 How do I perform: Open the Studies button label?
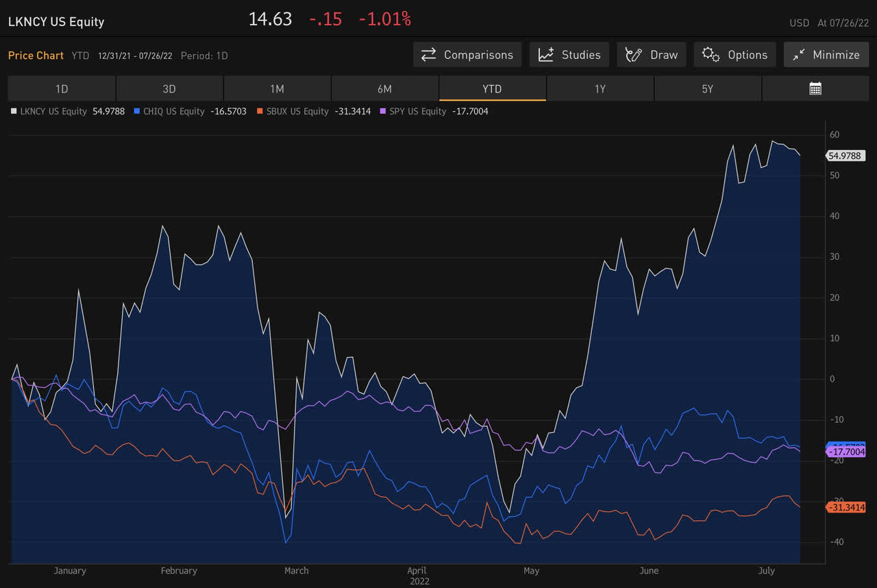coord(581,55)
